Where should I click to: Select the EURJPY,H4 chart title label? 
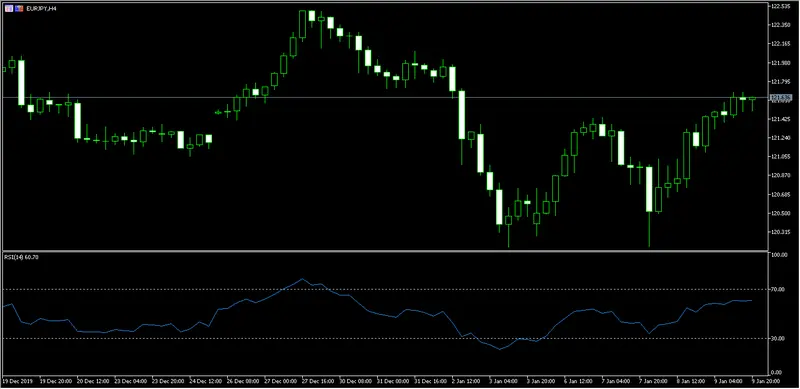(40, 9)
